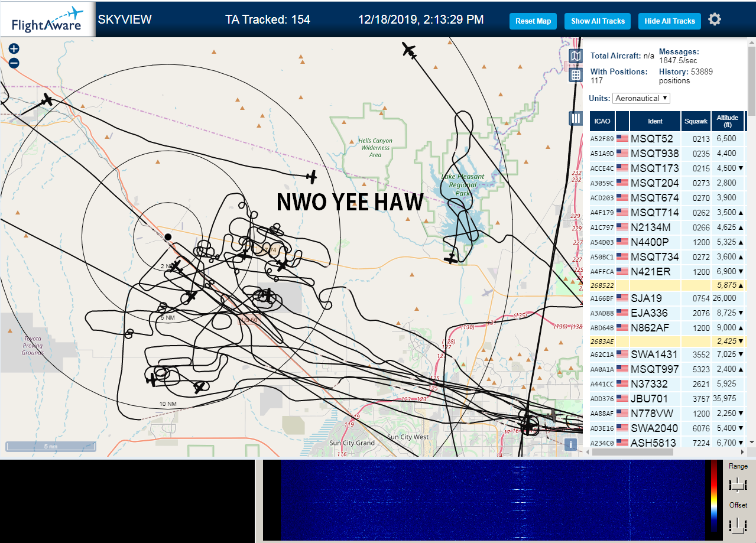
Task: Select aircraft icon beside the 2 NM label
Action: point(176,267)
